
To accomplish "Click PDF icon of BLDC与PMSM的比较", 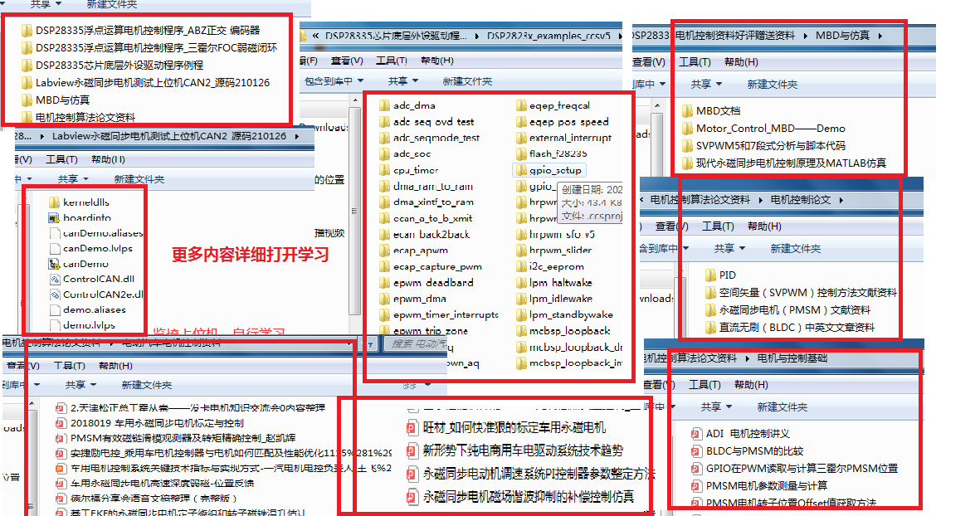I will [696, 451].
